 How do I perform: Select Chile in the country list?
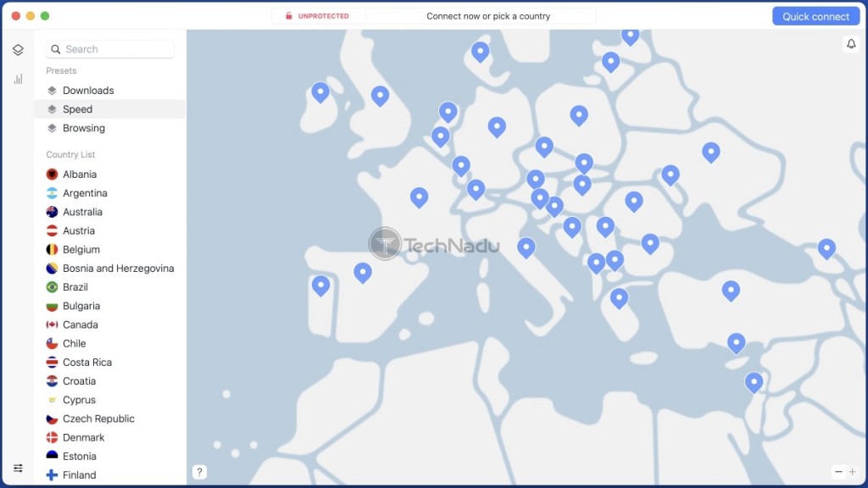[109, 344]
